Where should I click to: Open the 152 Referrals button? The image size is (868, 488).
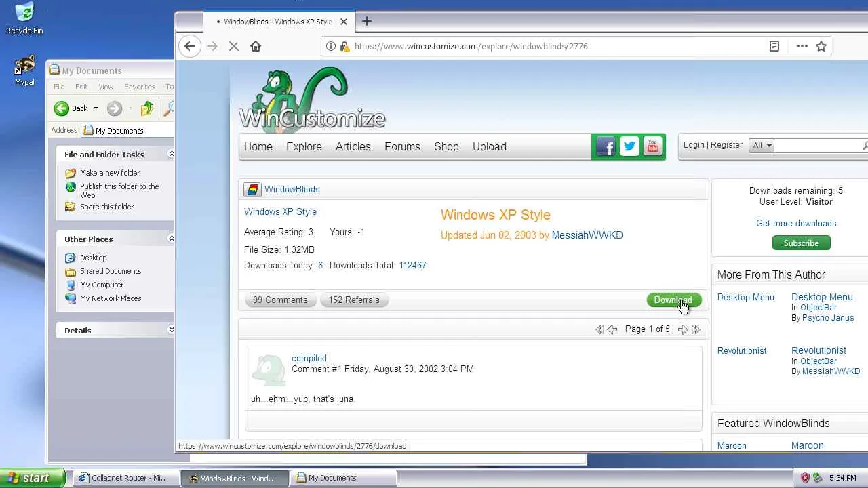[x=354, y=300]
